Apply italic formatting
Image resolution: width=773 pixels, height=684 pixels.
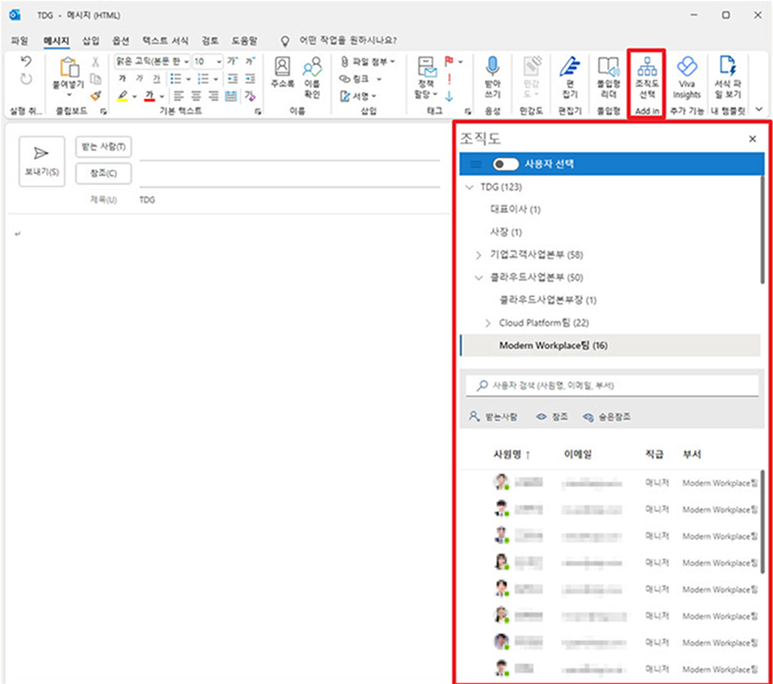pos(140,78)
